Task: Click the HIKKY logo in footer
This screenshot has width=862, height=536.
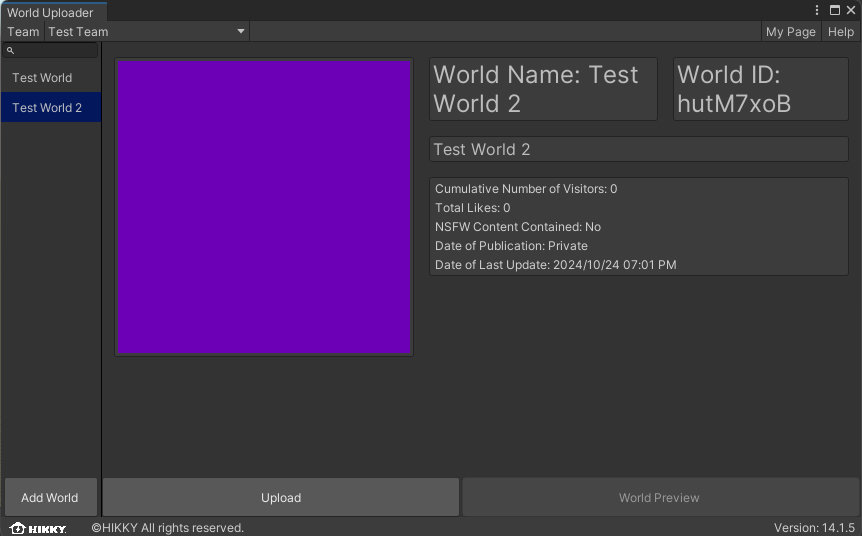Action: coord(38,528)
